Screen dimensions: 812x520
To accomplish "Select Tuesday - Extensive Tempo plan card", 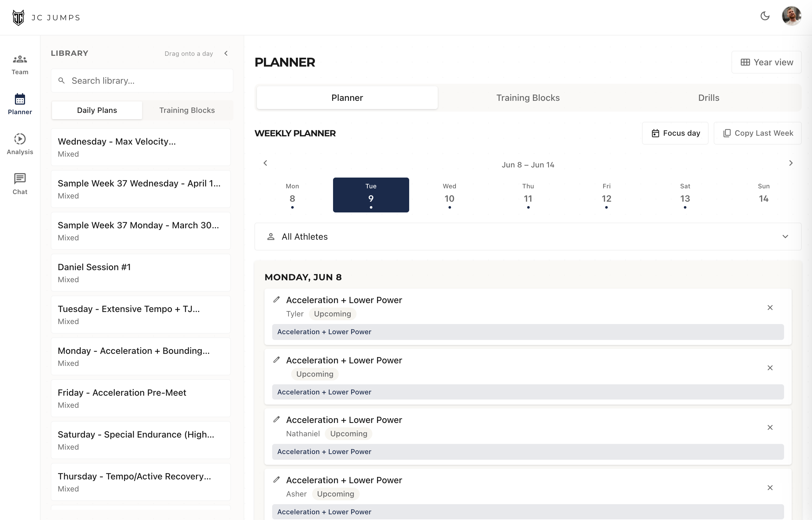I will (141, 315).
